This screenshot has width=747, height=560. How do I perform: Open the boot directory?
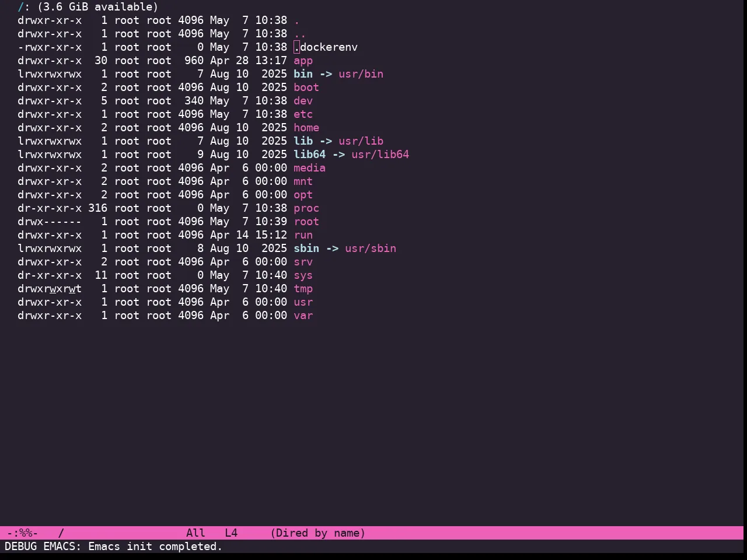pyautogui.click(x=306, y=87)
